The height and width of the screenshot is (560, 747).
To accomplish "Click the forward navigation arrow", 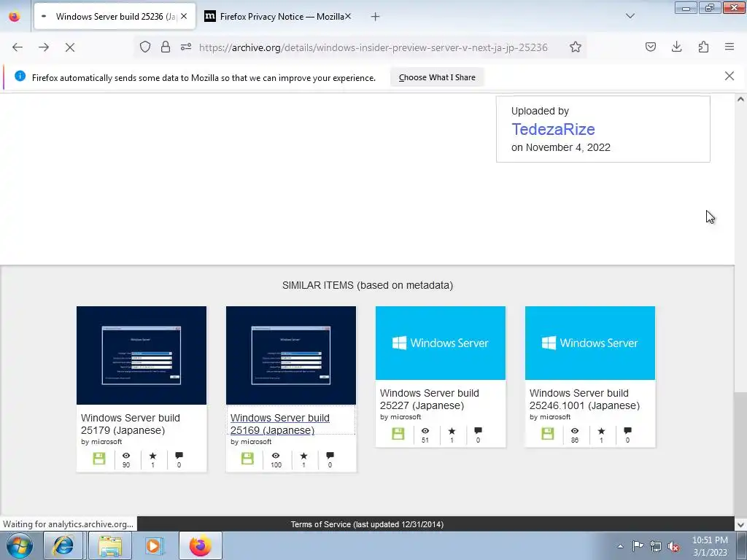I will [x=44, y=47].
